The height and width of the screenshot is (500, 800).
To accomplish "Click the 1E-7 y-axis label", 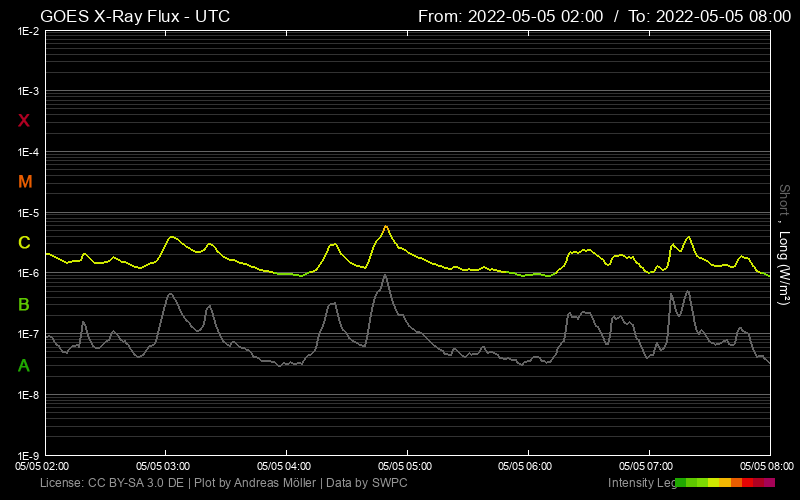I will (29, 334).
